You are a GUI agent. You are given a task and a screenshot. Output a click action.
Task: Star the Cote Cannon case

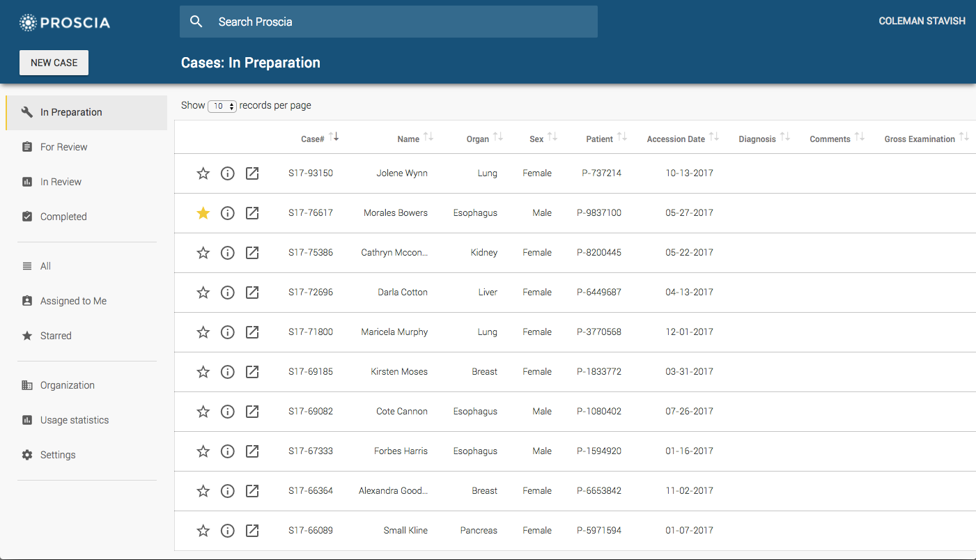[203, 412]
